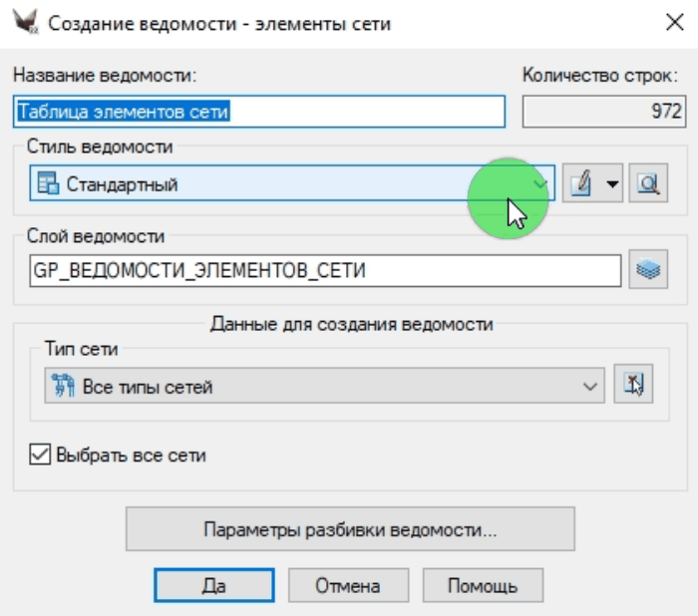Click the Название ведомости text field
This screenshot has height=616, width=698.
pos(260,112)
